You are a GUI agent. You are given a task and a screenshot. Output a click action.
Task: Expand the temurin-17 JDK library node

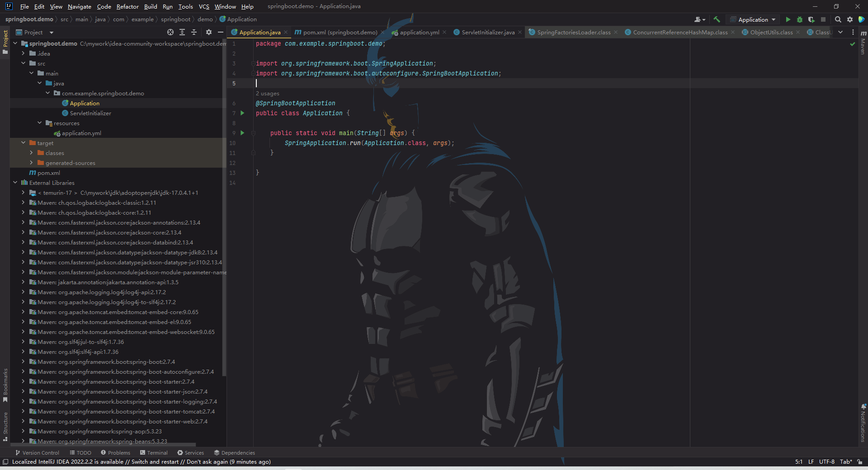[23, 193]
